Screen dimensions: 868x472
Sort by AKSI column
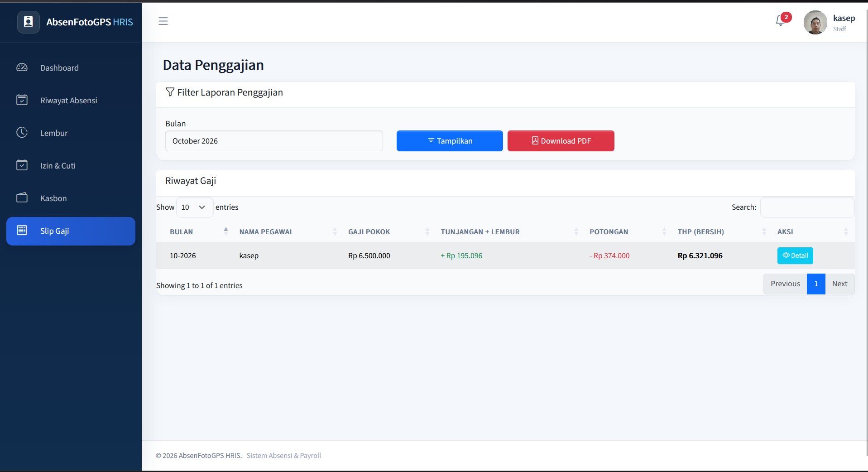click(x=813, y=231)
